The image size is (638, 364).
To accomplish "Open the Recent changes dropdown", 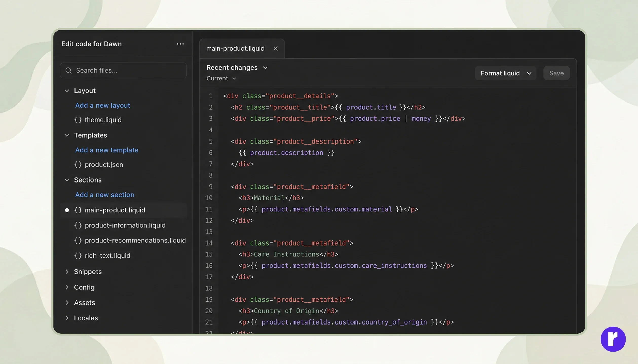I will (237, 68).
